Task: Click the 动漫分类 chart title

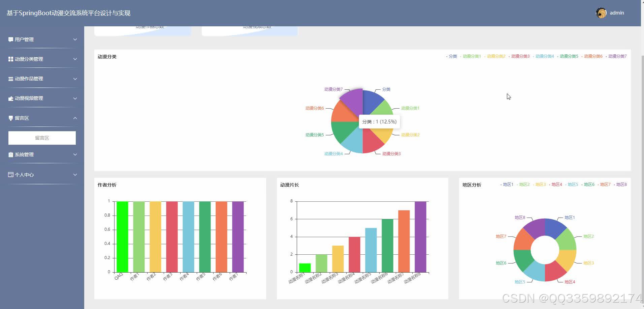Action: 107,57
